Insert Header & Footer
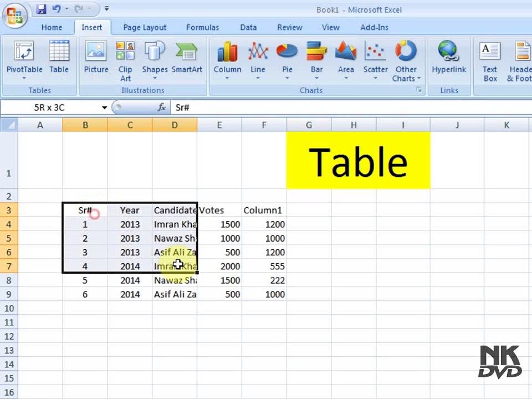This screenshot has width=532, height=399. click(519, 61)
